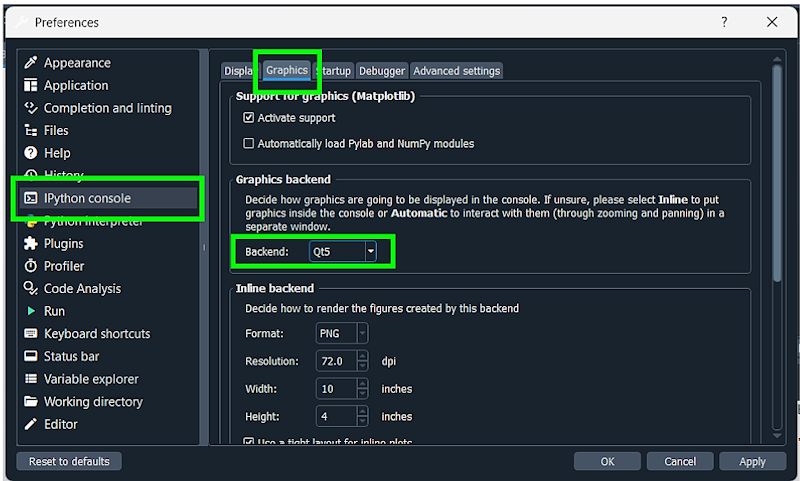Click the Code Analysis magnifier icon
The width and height of the screenshot is (800, 481).
point(31,288)
